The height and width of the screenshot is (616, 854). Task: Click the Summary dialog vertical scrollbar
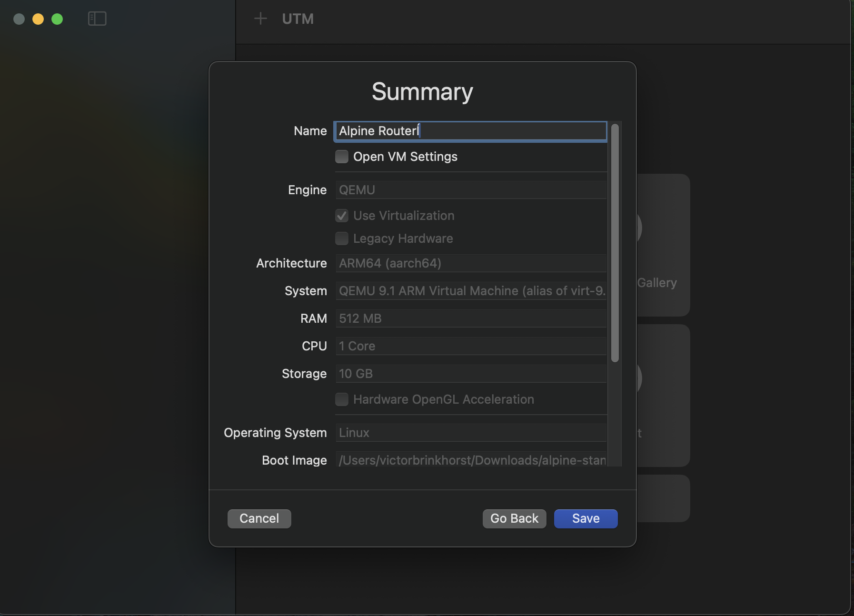point(615,243)
